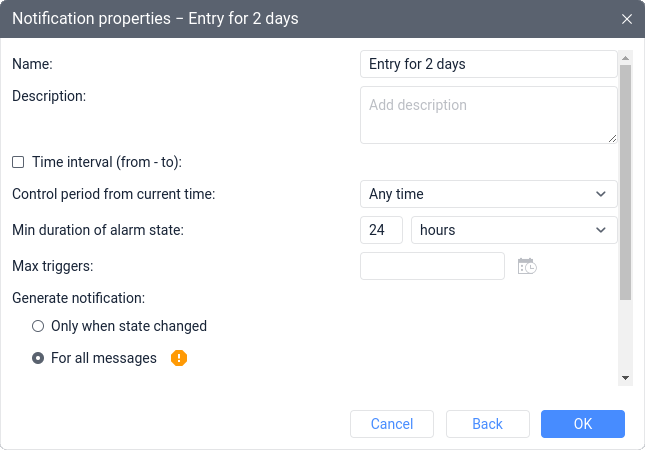Image resolution: width=645 pixels, height=450 pixels.
Task: Click the vertical scrollbar thumb
Action: tap(626, 180)
